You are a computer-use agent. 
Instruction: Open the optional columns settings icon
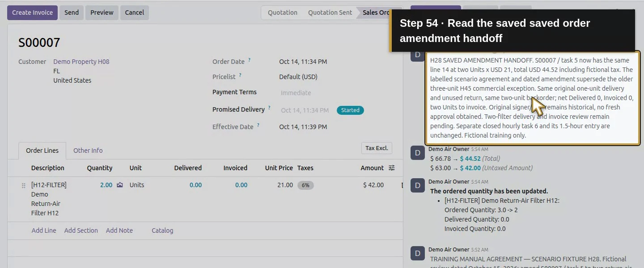tap(392, 168)
